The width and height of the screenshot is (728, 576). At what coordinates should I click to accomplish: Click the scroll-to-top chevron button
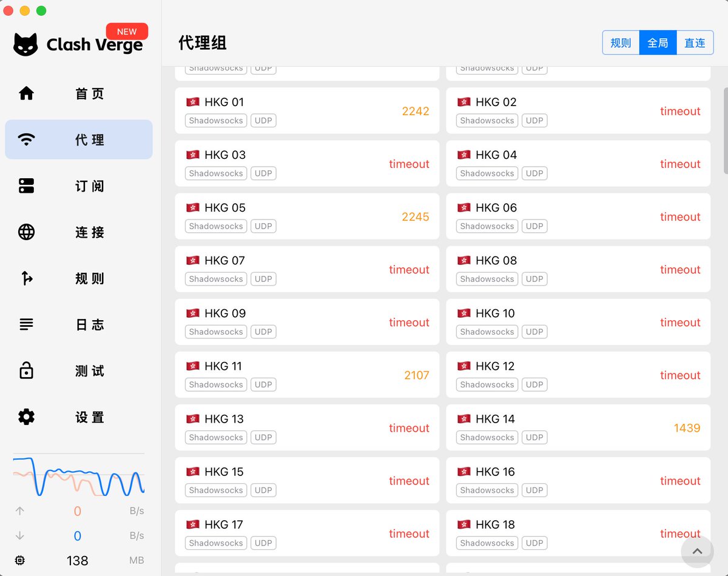point(697,551)
